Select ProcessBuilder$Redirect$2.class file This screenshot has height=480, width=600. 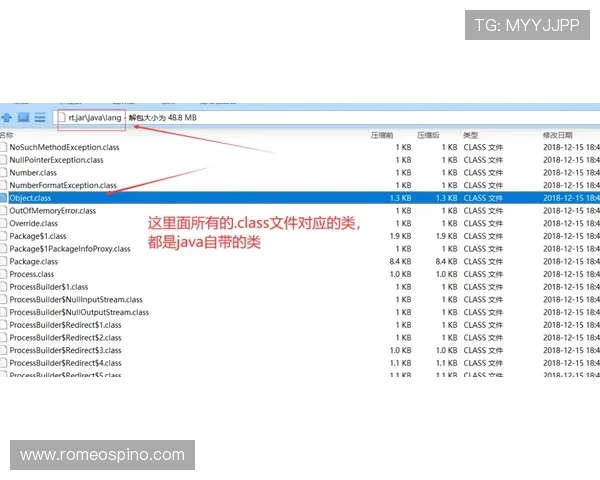tap(65, 338)
